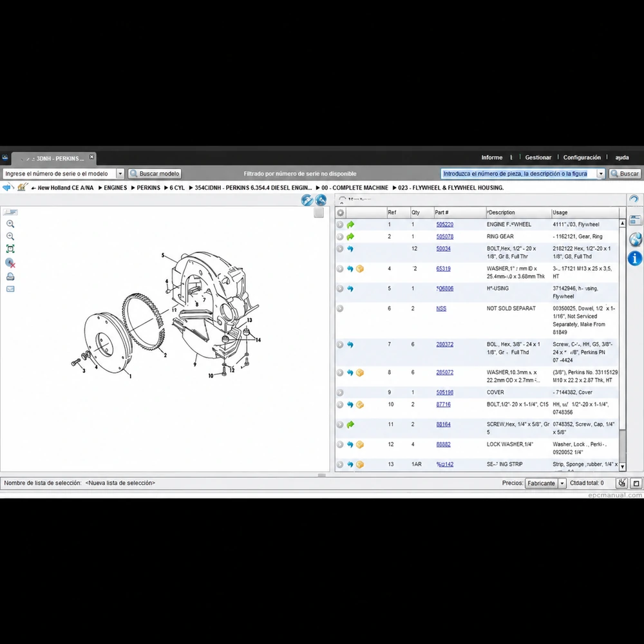Clear diagram highlight with red-X icon
This screenshot has width=644, height=644.
(x=10, y=263)
